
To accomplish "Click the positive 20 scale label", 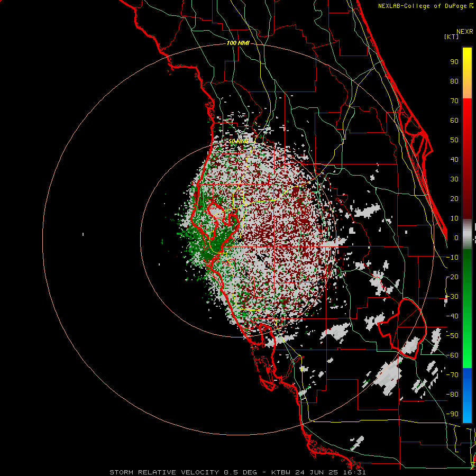I will pos(454,198).
